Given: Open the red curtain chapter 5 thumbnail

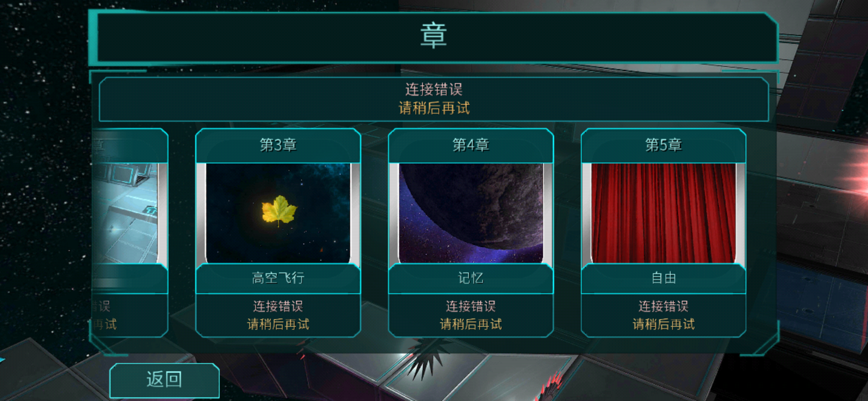Looking at the screenshot, I should tap(664, 213).
